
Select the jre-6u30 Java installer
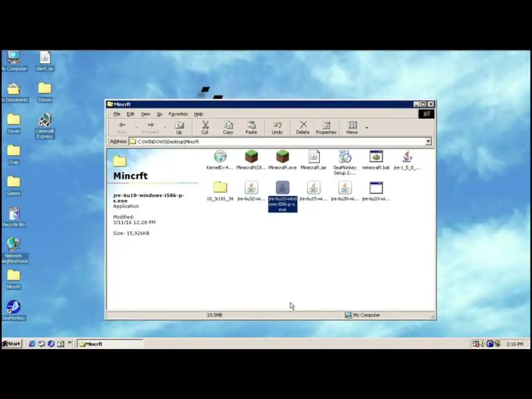click(x=345, y=191)
